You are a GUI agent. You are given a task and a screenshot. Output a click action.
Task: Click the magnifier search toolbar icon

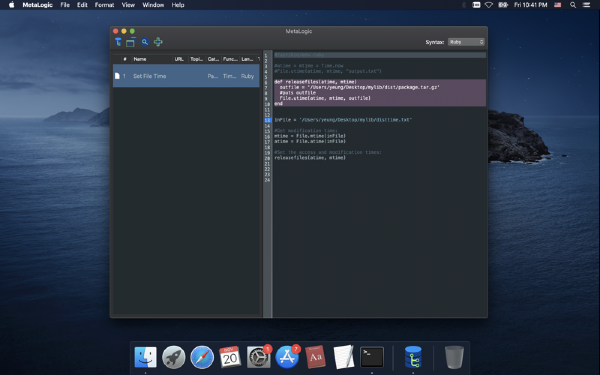coord(145,42)
